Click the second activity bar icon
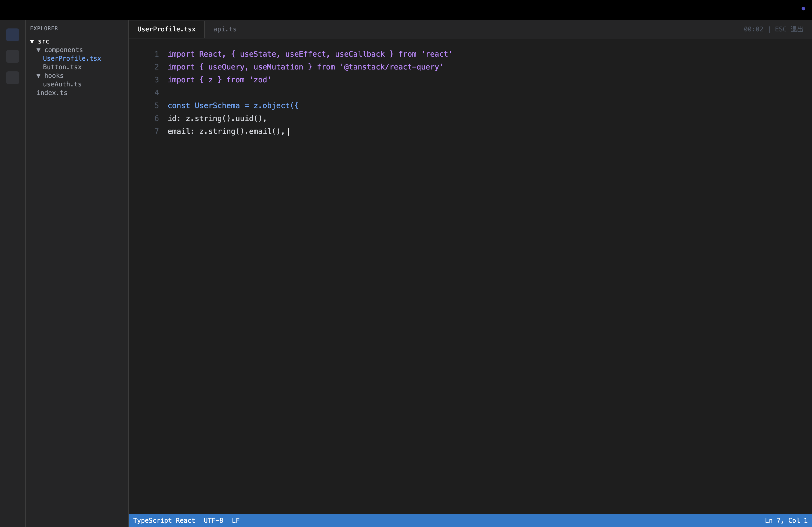This screenshot has width=812, height=527. coord(13,57)
